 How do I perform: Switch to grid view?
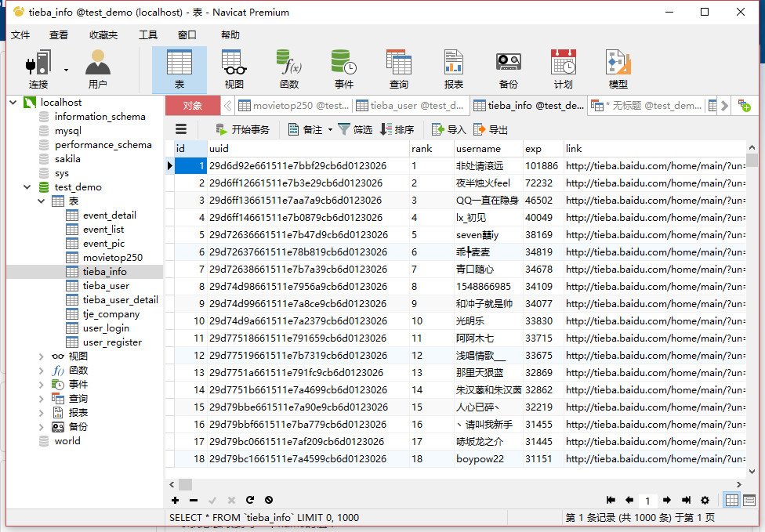(732, 500)
